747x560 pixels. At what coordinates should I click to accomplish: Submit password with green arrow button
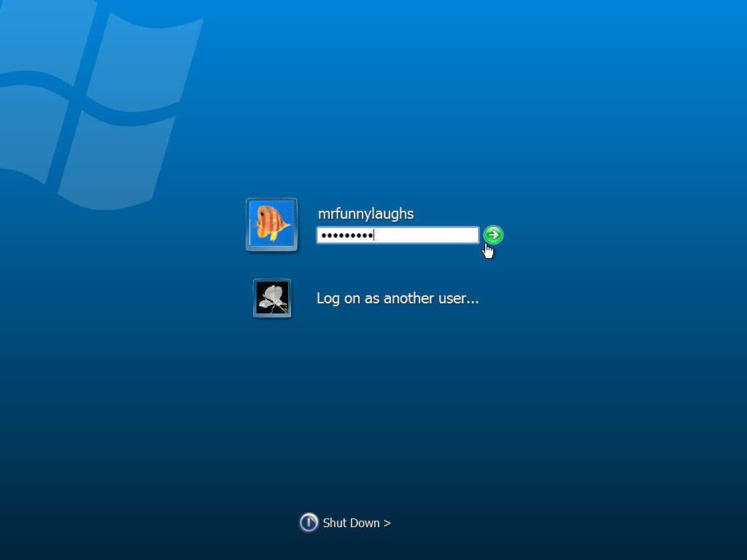(493, 235)
